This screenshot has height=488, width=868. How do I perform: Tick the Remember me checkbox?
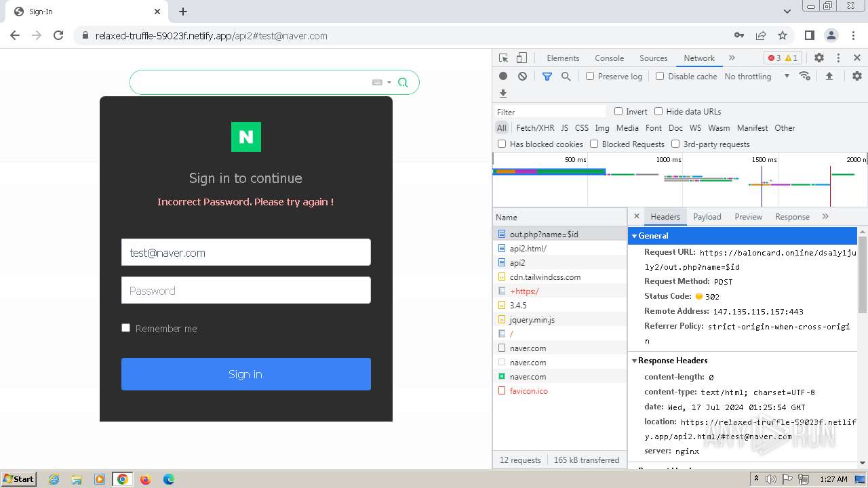125,328
